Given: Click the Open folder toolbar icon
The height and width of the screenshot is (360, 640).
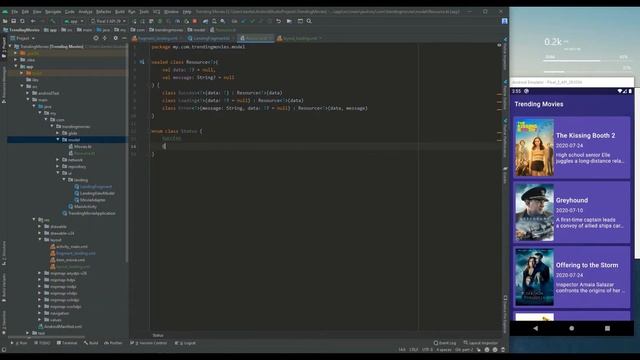Looking at the screenshot, I should (5, 21).
